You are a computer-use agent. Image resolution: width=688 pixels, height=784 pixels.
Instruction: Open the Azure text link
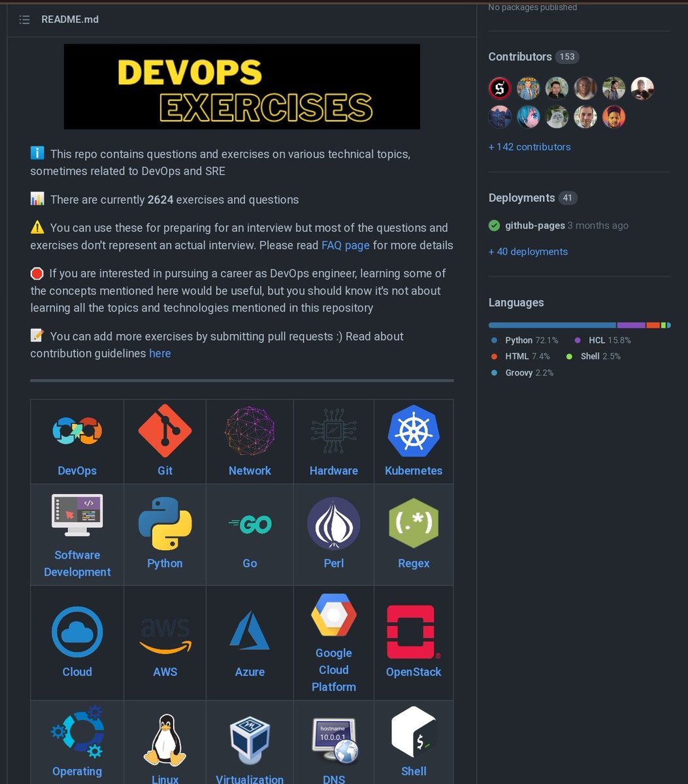coord(250,672)
